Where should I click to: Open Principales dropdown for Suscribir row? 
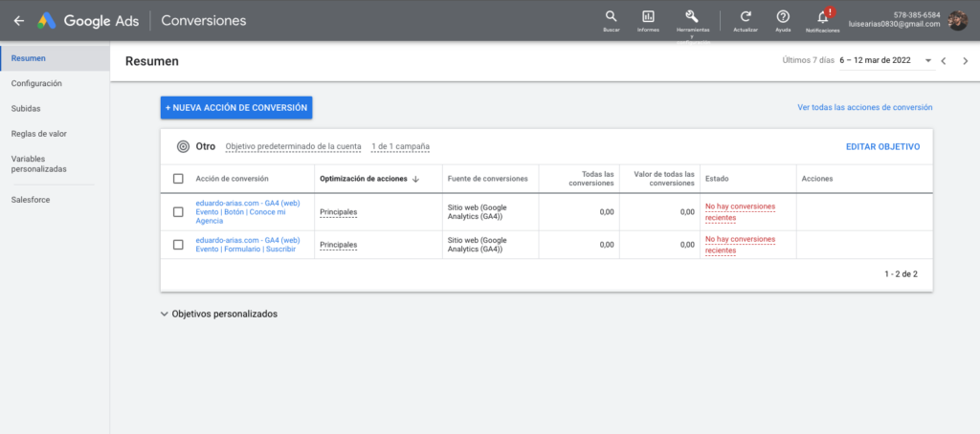click(338, 245)
